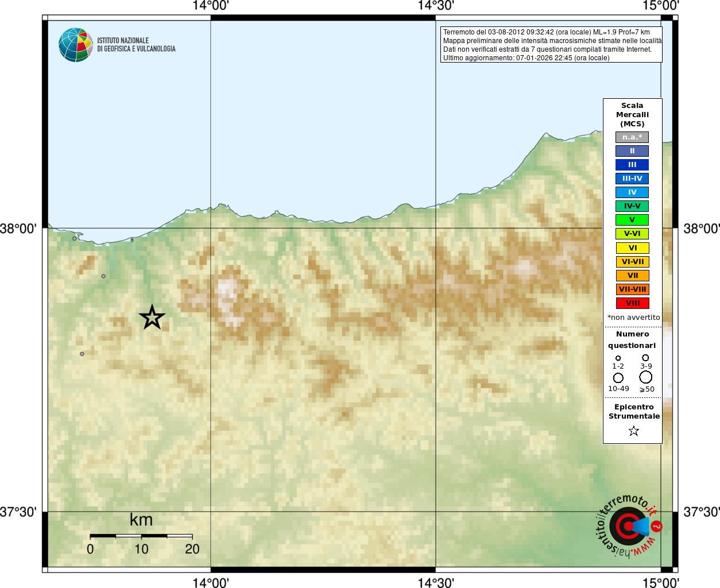The width and height of the screenshot is (720, 588).
Task: Select the gray n.a. intensity swatch
Action: (x=632, y=137)
